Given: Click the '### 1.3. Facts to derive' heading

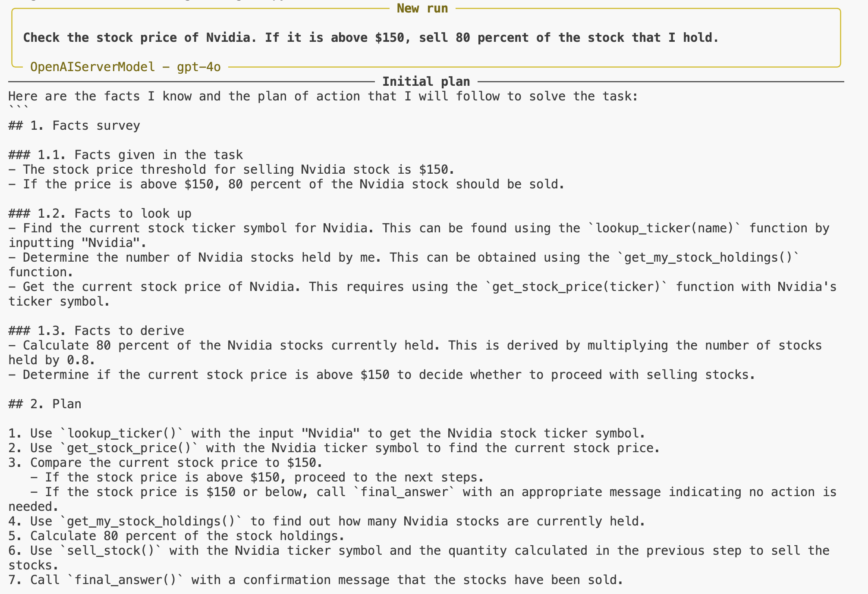Looking at the screenshot, I should [96, 331].
